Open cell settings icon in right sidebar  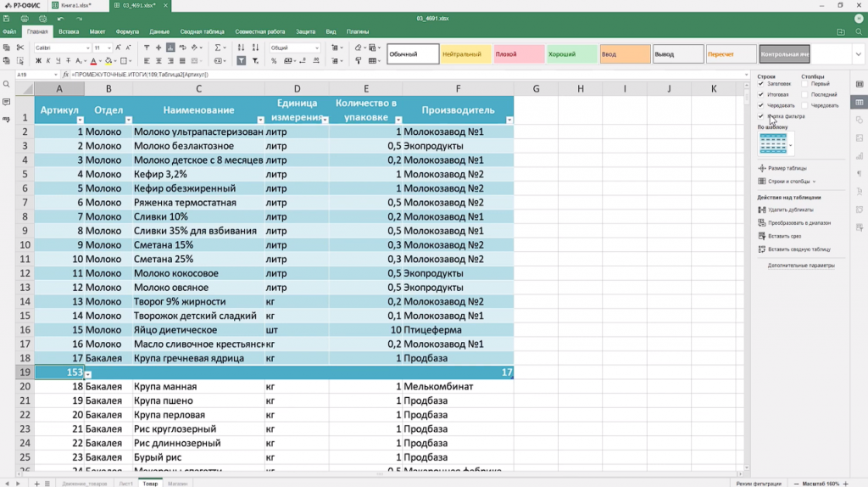[x=860, y=84]
